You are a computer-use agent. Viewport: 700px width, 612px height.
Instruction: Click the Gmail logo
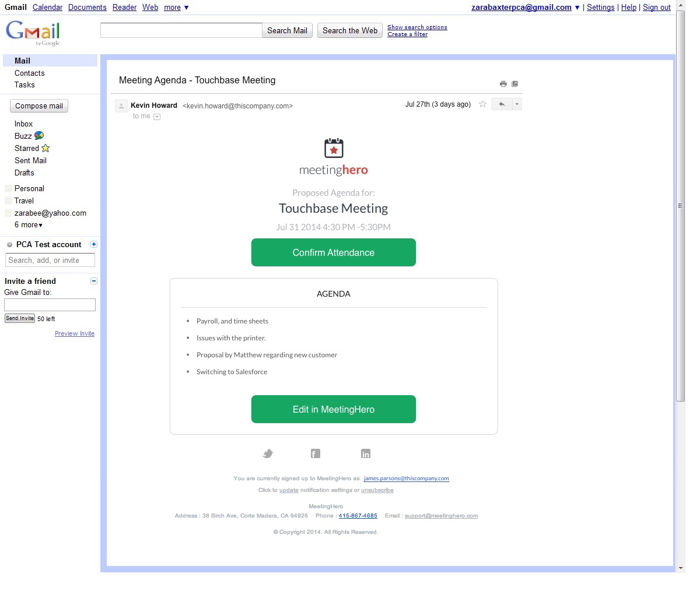pos(33,33)
